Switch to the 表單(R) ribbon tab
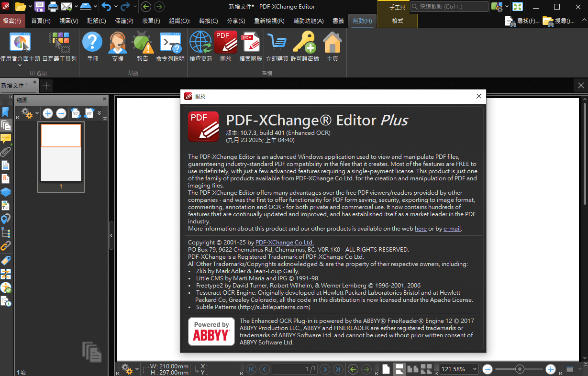This screenshot has width=588, height=376. click(x=151, y=21)
